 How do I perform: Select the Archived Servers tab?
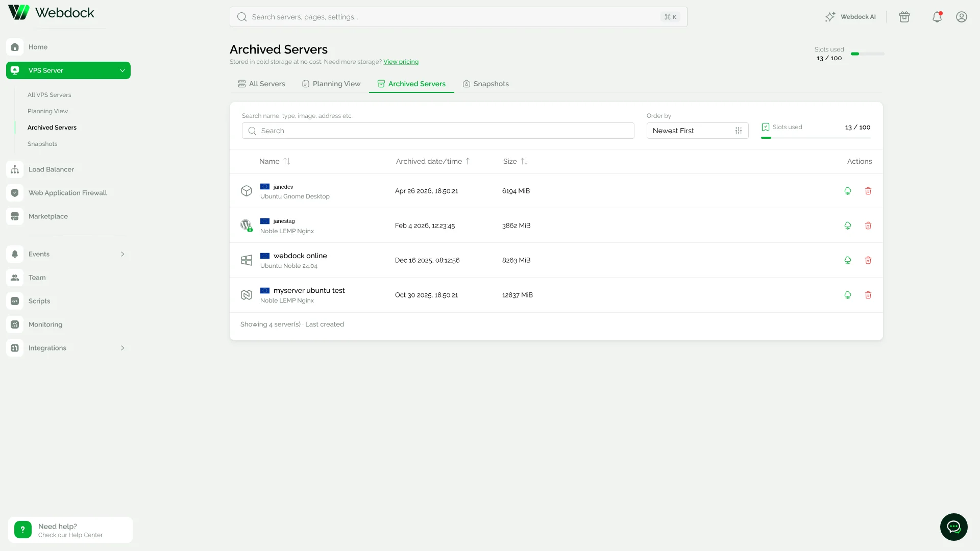click(411, 84)
